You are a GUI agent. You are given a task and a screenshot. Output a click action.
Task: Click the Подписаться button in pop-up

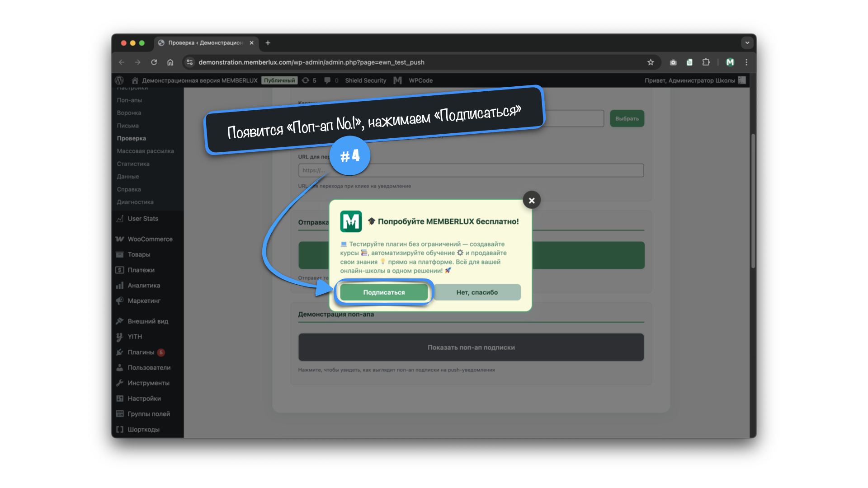(x=384, y=292)
